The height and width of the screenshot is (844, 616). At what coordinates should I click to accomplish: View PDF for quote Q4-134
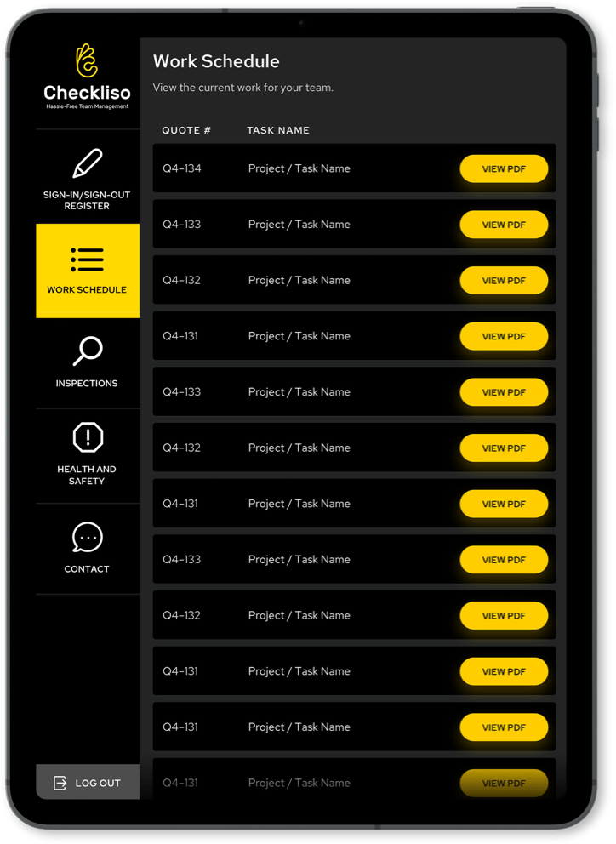504,169
